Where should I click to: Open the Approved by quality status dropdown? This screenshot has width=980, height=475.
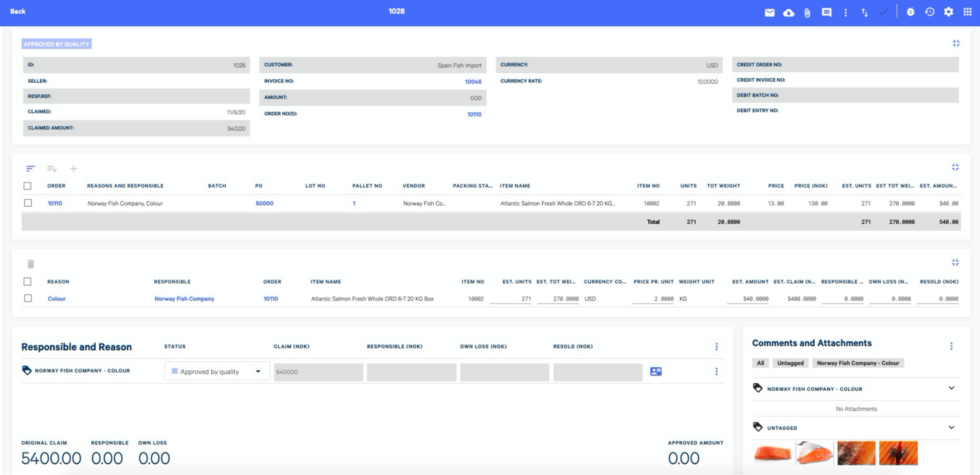click(x=217, y=372)
